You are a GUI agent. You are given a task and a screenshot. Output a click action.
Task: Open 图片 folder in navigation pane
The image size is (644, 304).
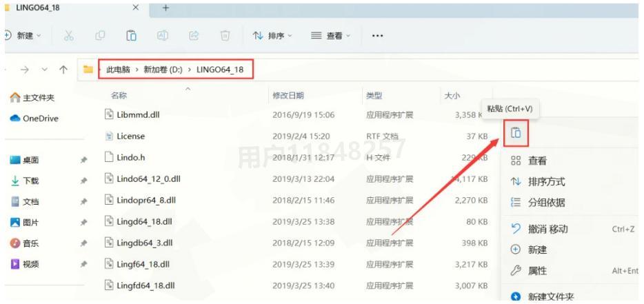tap(25, 223)
